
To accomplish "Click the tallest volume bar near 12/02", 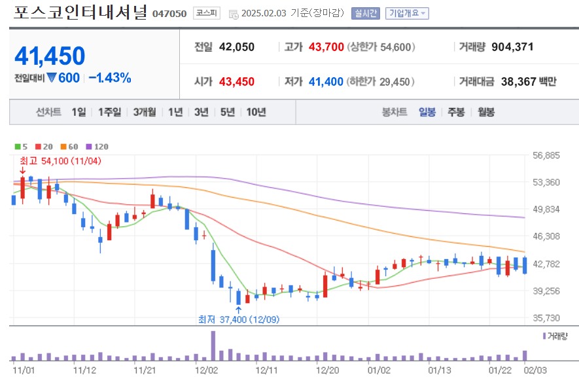I will point(213,346).
